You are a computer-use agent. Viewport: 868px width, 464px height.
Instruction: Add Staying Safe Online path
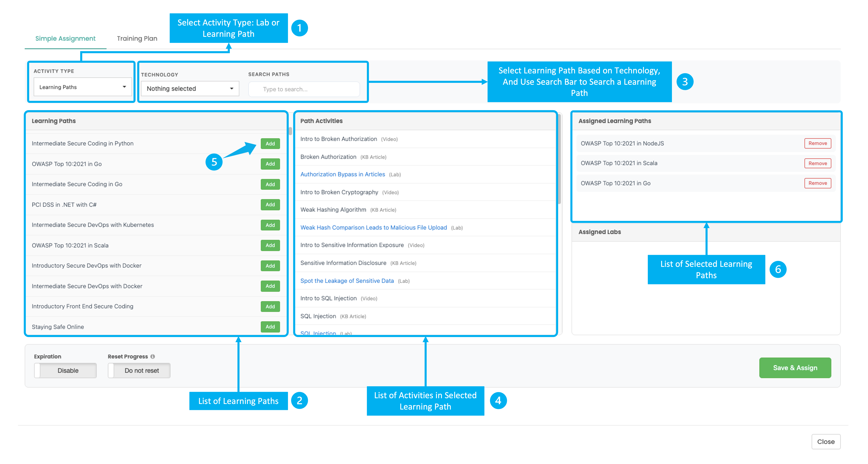point(270,327)
